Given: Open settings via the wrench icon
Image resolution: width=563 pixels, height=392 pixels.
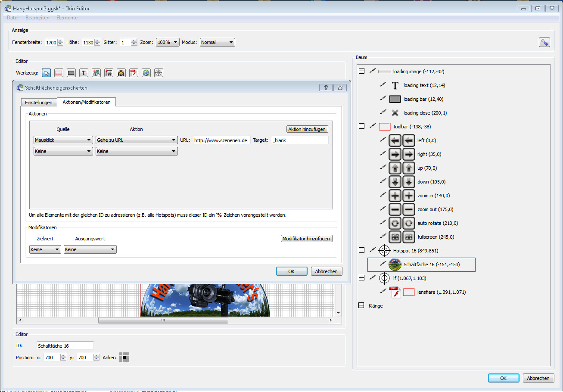Looking at the screenshot, I should 544,42.
